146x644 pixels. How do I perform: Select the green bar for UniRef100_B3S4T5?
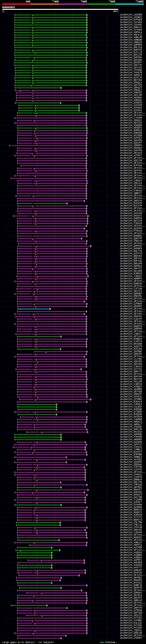point(42,203)
